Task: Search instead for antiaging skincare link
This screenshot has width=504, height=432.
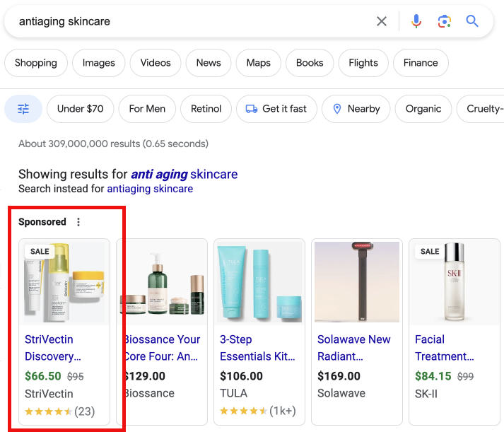Action: pyautogui.click(x=150, y=189)
